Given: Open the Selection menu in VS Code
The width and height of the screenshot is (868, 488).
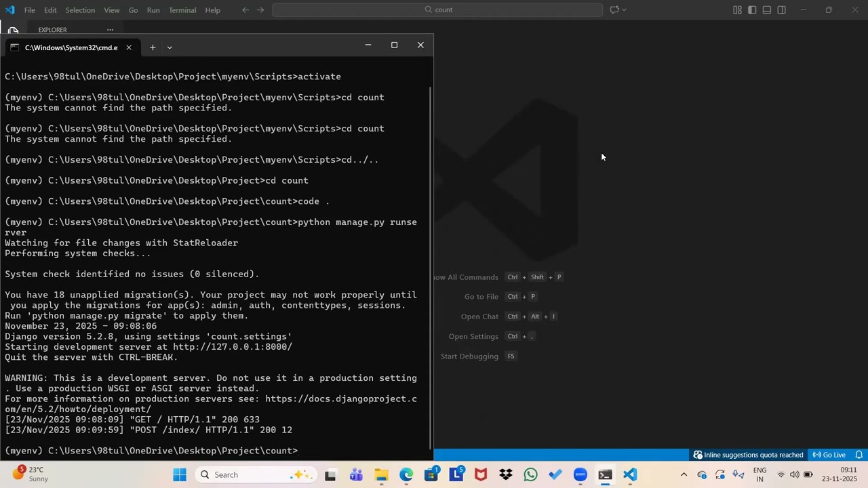Looking at the screenshot, I should click(x=80, y=10).
